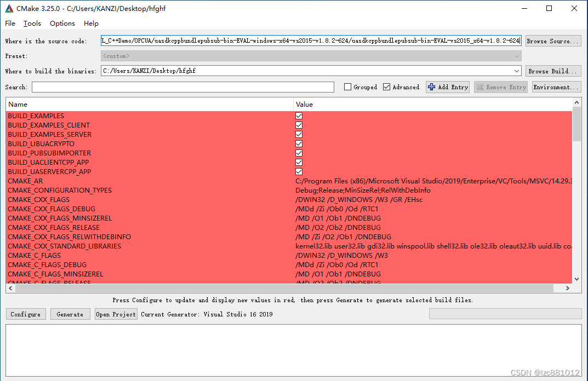Open the Help menu

coord(91,23)
